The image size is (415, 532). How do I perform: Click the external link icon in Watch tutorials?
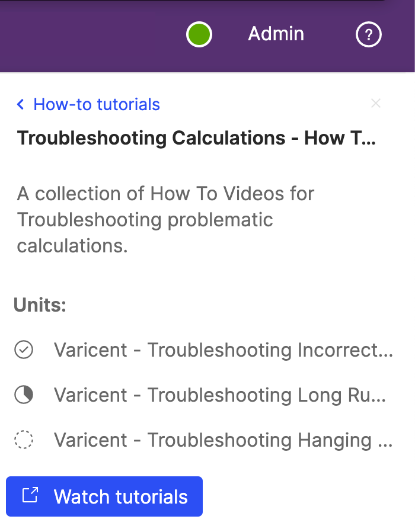coord(30,496)
